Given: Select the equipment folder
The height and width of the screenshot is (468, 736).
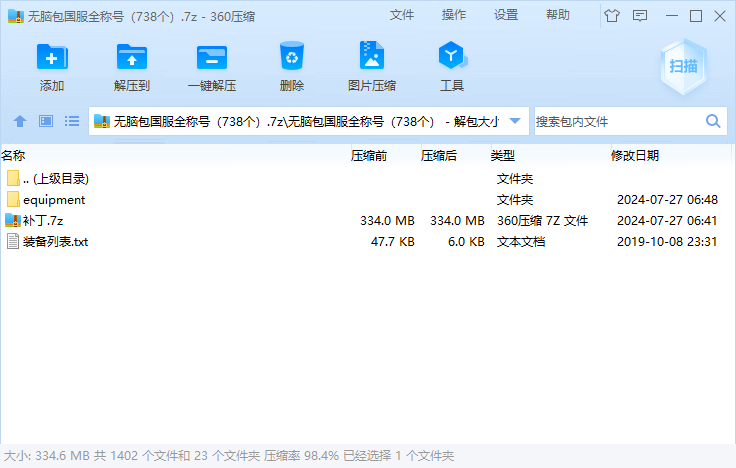Looking at the screenshot, I should coord(54,200).
